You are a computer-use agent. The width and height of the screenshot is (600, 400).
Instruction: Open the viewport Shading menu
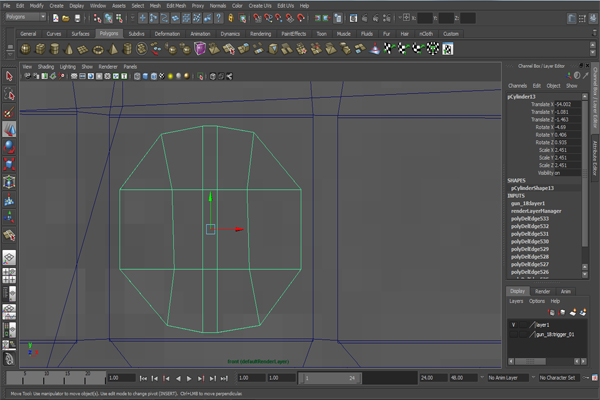[x=46, y=67]
